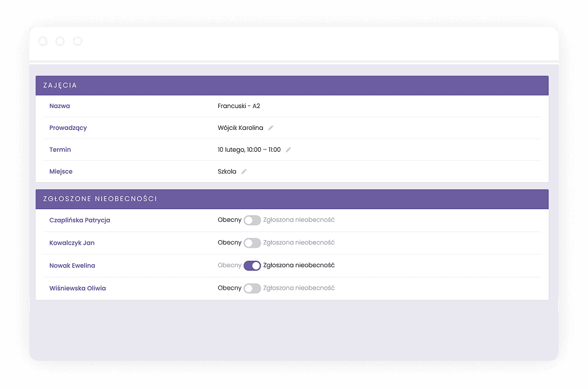Click Obecny label in Czaplińska Patrycja row
This screenshot has width=588, height=389.
coord(229,220)
